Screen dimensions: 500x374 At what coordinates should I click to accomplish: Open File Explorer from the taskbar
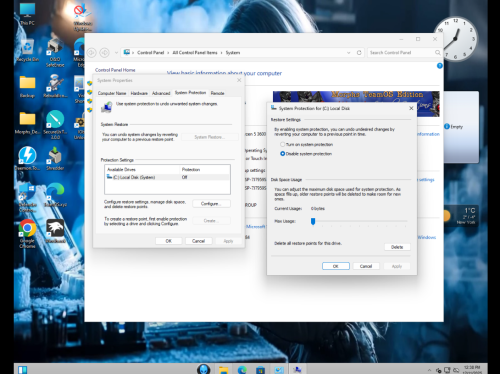tap(223, 370)
